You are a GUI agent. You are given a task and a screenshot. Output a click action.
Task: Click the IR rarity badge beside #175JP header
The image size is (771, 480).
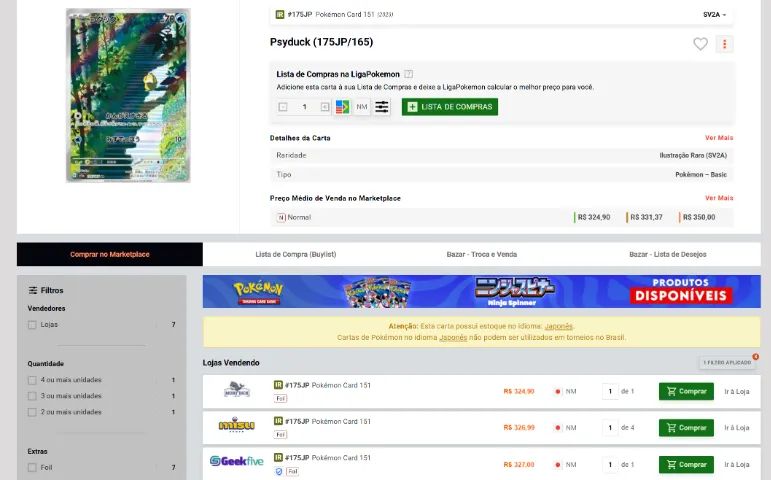coord(280,15)
